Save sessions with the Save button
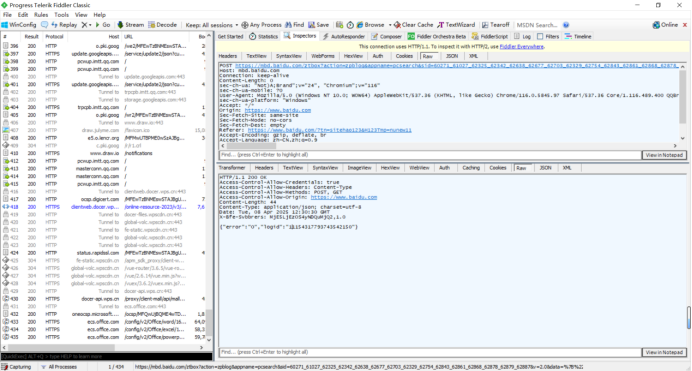 coord(319,25)
